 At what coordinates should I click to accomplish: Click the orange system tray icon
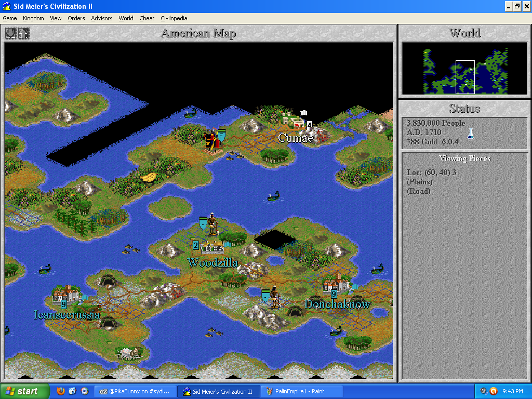(494, 391)
